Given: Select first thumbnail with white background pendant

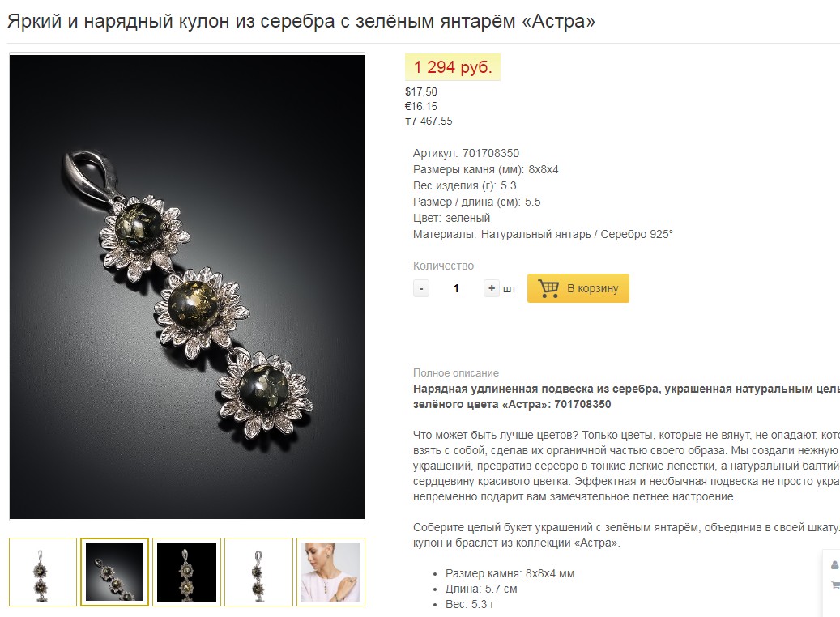Looking at the screenshot, I should click(x=43, y=572).
